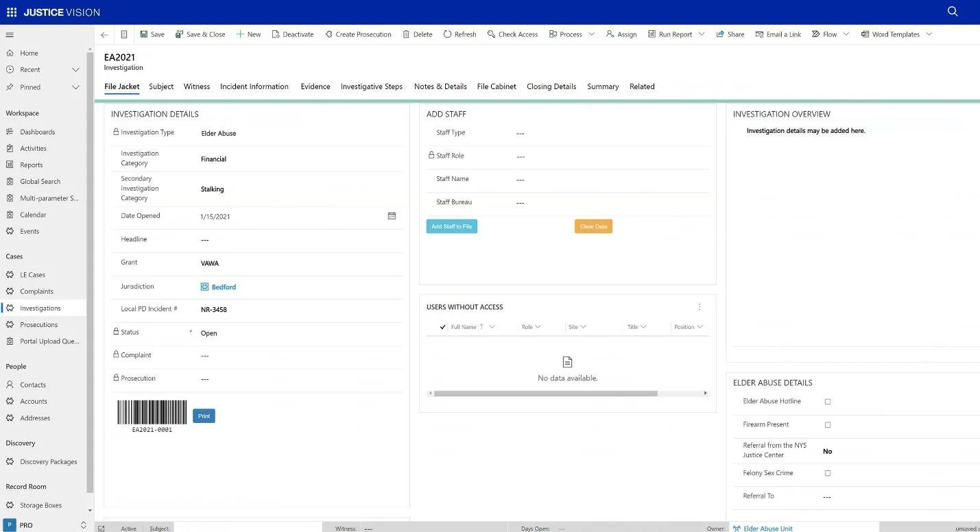Open the Evidence tab
Image resolution: width=980 pixels, height=532 pixels.
coord(315,86)
